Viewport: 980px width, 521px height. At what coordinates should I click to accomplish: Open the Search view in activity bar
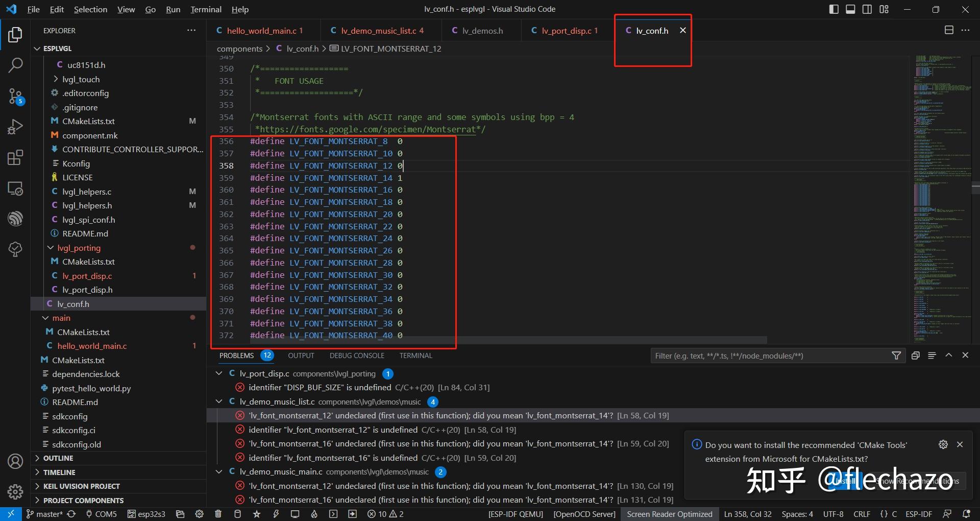tap(15, 65)
